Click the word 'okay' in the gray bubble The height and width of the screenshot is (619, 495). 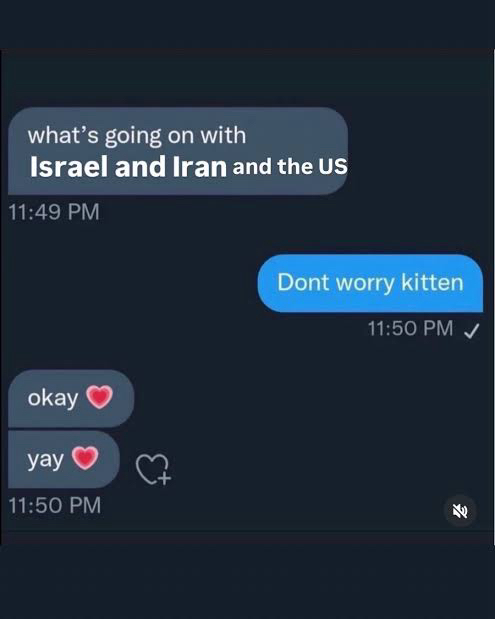(x=53, y=398)
